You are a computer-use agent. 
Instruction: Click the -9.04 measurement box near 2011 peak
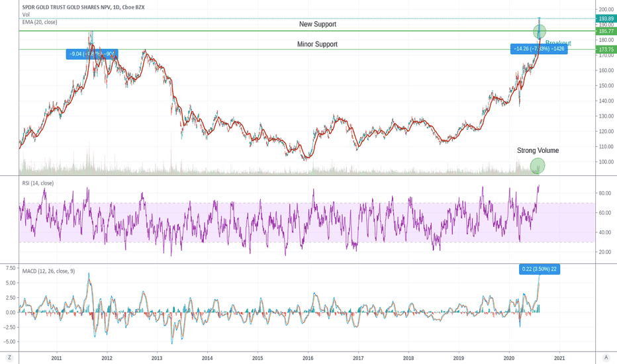point(91,54)
